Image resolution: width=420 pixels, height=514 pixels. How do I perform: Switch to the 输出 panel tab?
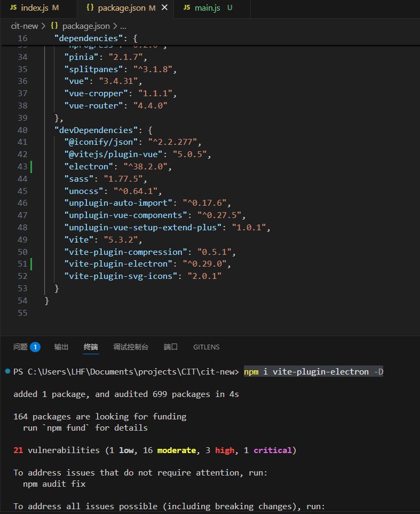[x=61, y=347]
